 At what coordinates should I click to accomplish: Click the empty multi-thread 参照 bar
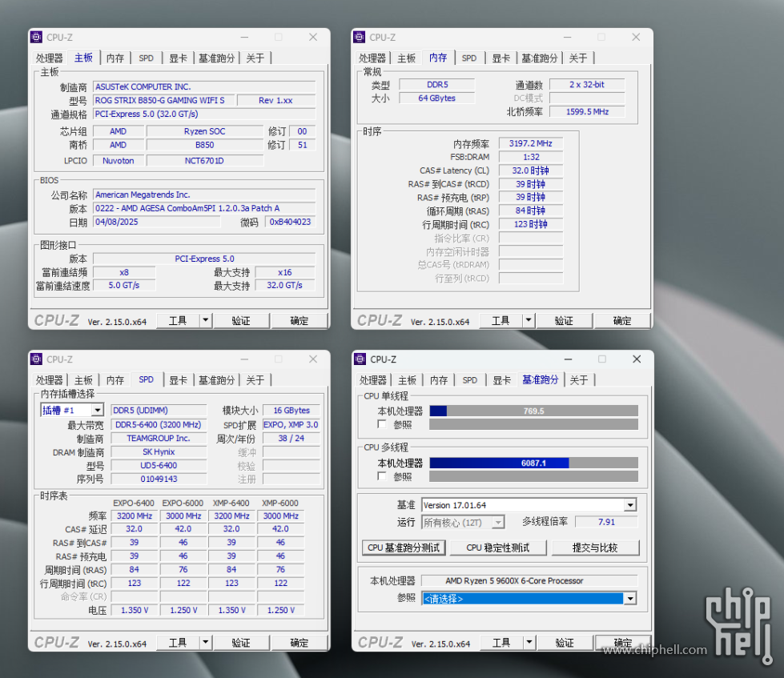pyautogui.click(x=533, y=476)
